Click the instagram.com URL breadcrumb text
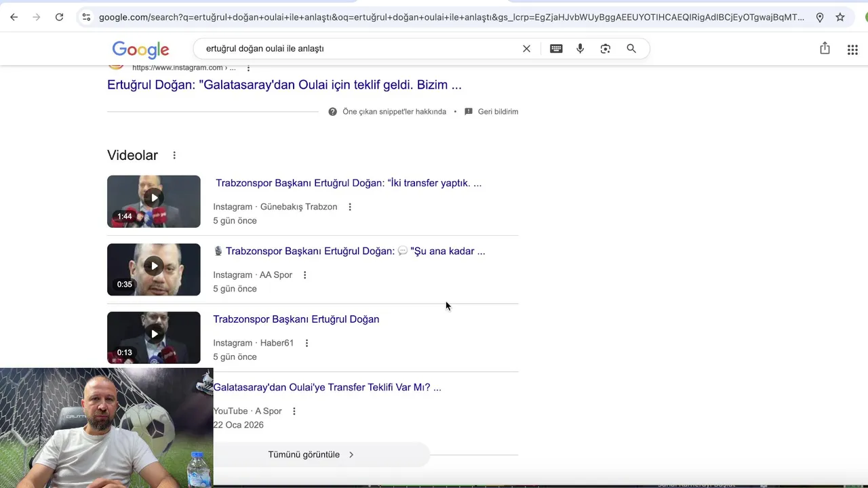This screenshot has height=488, width=868. pos(184,68)
